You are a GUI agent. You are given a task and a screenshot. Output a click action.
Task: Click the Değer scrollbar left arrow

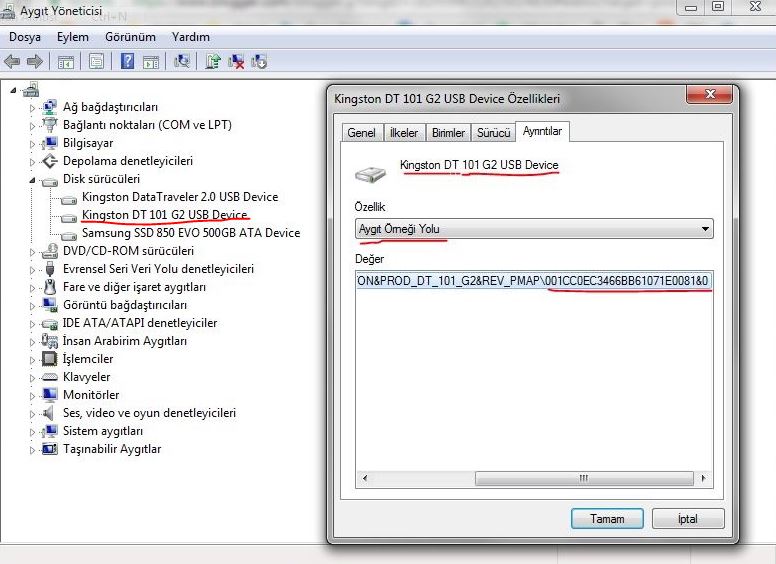[365, 478]
